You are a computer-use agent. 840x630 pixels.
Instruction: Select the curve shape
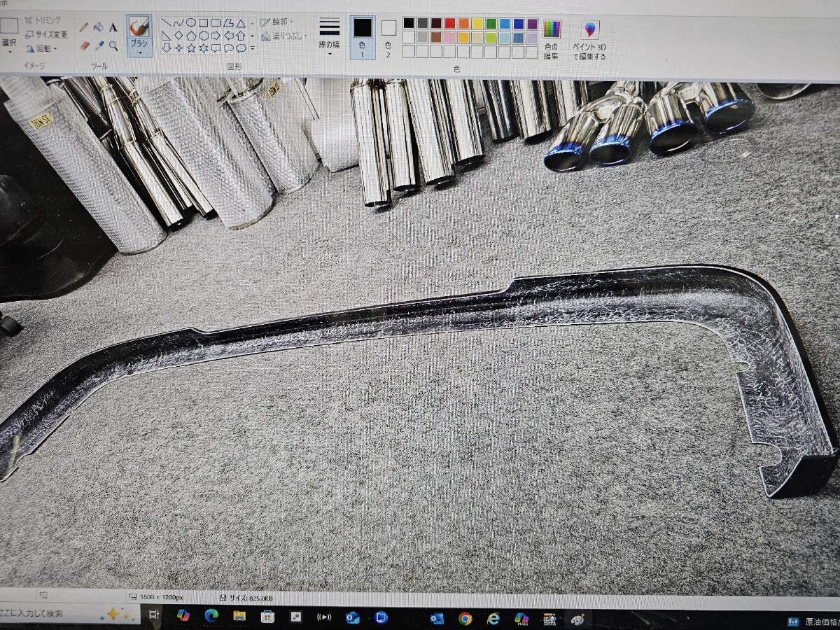tap(179, 22)
